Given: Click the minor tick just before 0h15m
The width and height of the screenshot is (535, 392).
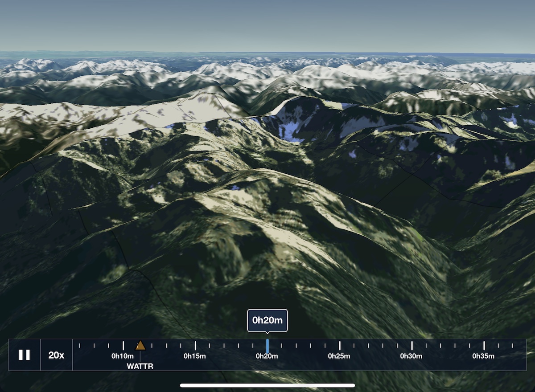Looking at the screenshot, I should tap(181, 345).
